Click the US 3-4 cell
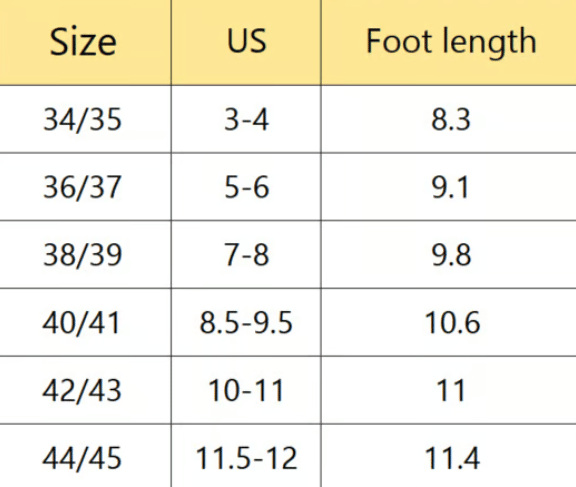Viewport: 576px width, 487px height. click(x=246, y=120)
